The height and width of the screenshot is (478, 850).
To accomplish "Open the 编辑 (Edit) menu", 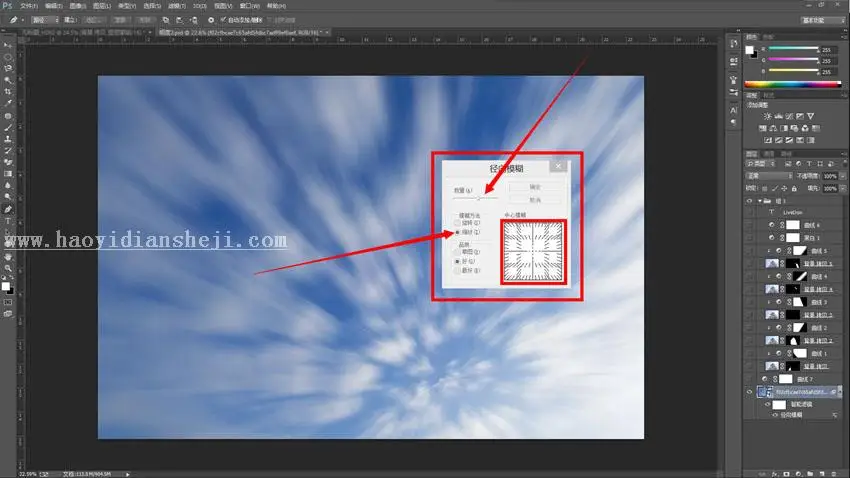I will [x=53, y=6].
